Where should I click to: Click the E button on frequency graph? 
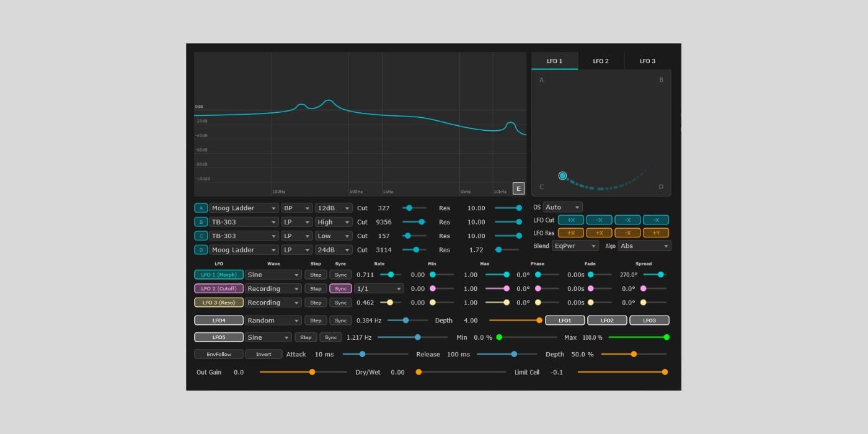point(518,188)
